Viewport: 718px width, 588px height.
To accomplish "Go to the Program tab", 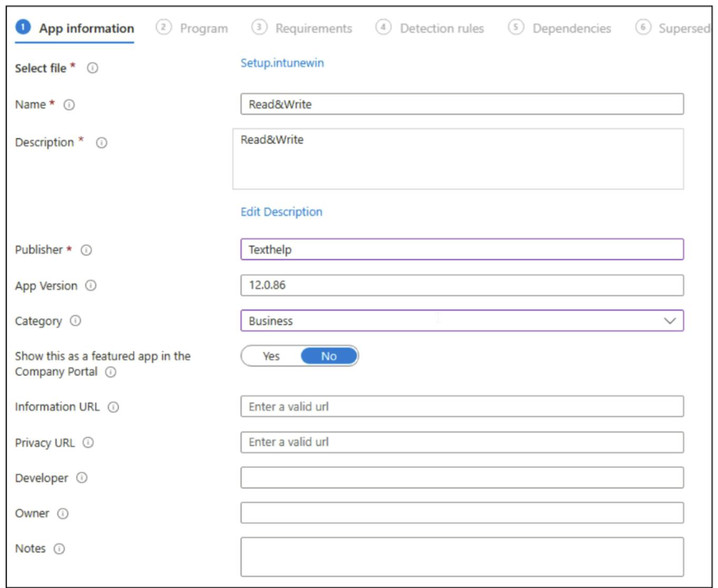I will coord(203,28).
